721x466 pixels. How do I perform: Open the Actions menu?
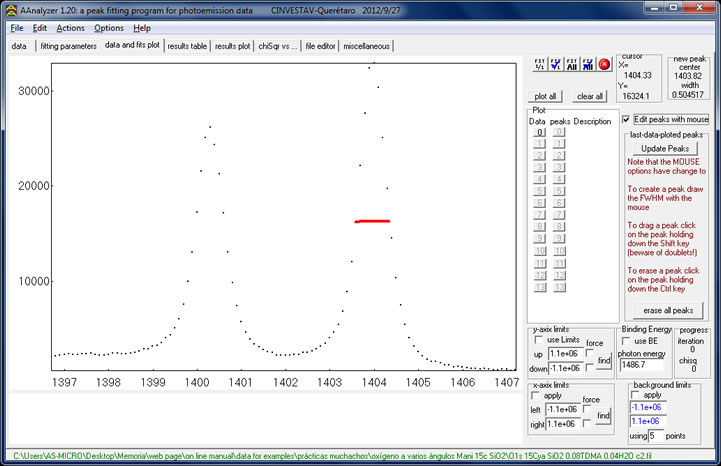70,28
